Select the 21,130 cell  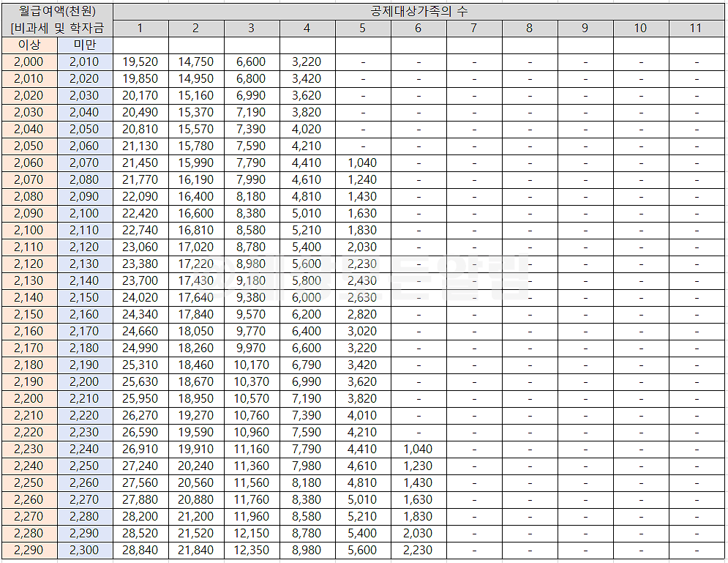(140, 146)
